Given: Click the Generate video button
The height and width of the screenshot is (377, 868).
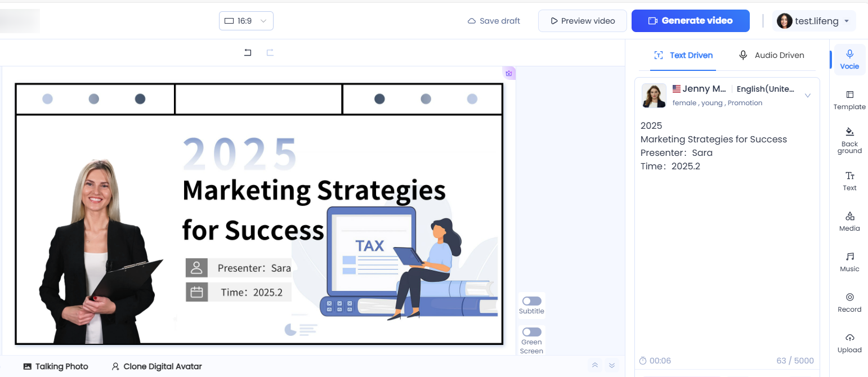Looking at the screenshot, I should [690, 21].
